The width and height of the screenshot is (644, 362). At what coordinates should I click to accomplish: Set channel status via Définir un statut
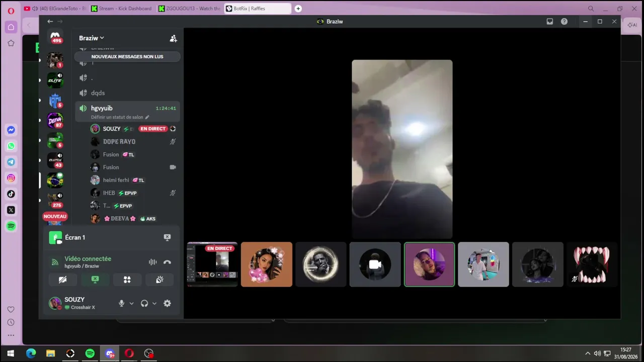tap(120, 117)
